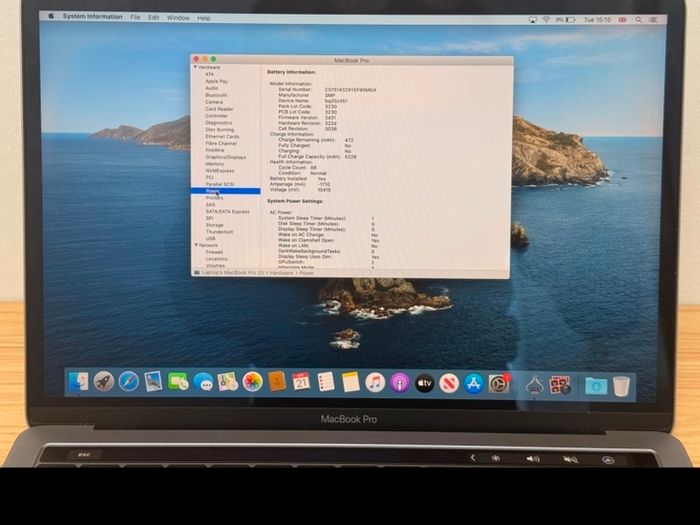Select Thunderbolt in the sidebar

point(220,232)
